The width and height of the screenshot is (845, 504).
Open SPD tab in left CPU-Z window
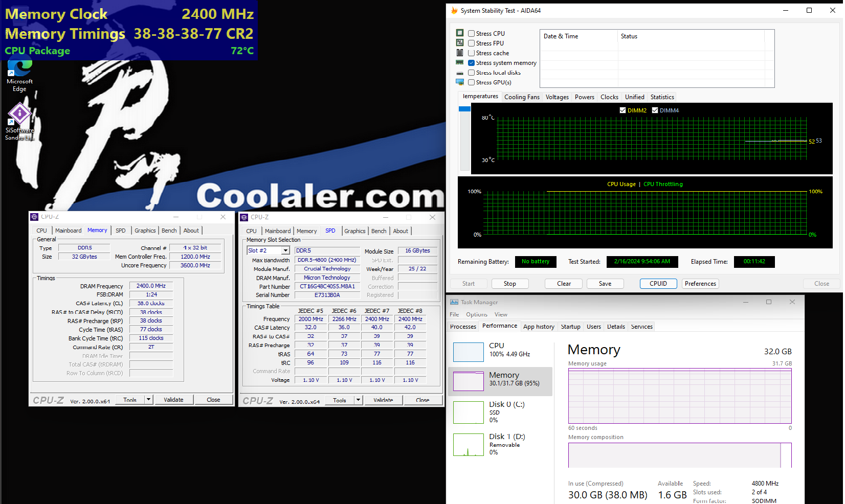coord(121,231)
